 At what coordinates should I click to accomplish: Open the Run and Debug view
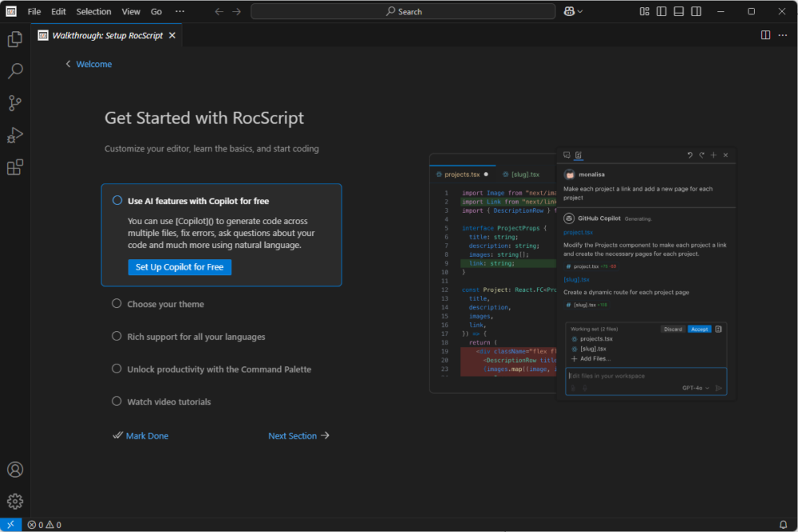pyautogui.click(x=14, y=135)
